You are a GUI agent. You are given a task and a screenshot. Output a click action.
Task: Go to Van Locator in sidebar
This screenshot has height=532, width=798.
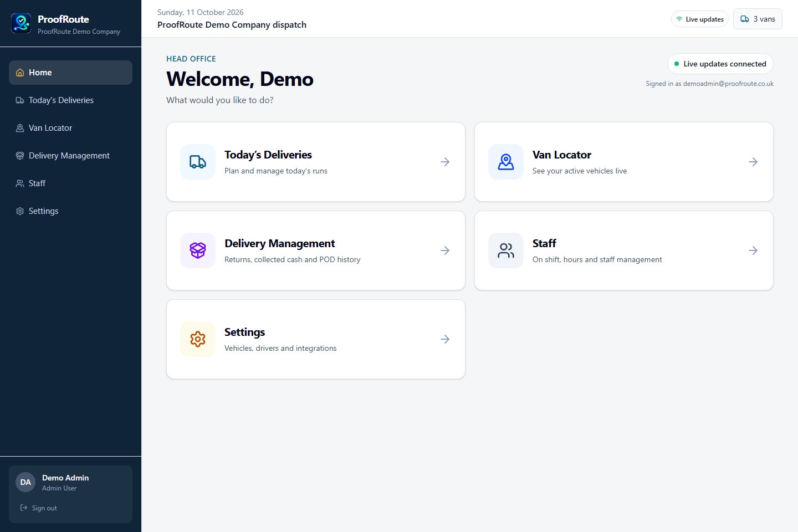click(70, 128)
